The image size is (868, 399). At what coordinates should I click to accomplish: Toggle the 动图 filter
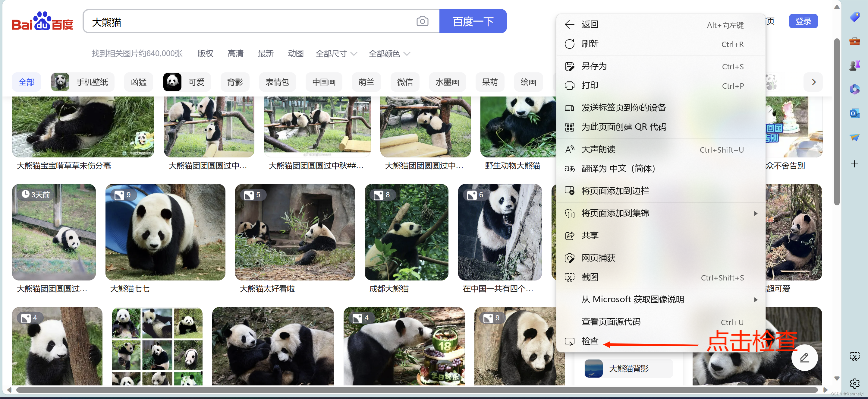tap(295, 54)
